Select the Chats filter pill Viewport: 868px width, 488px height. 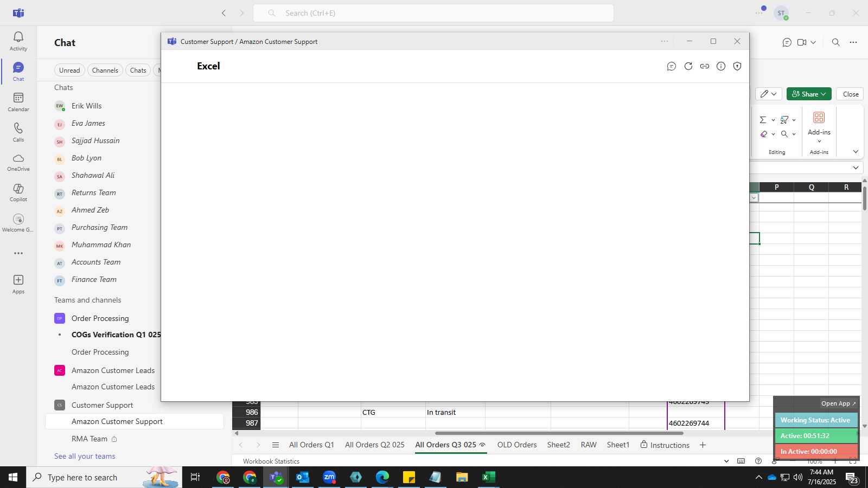point(138,70)
